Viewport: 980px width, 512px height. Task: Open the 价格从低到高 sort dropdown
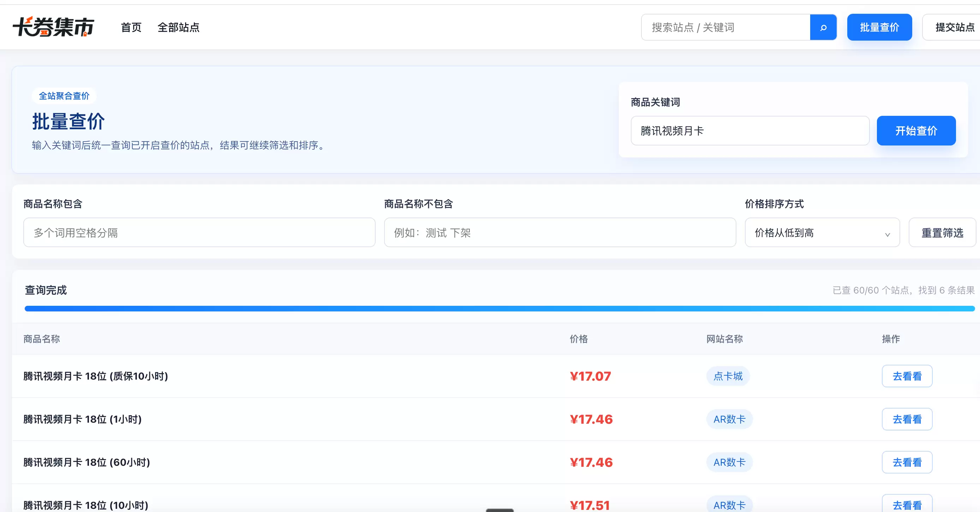pos(823,232)
